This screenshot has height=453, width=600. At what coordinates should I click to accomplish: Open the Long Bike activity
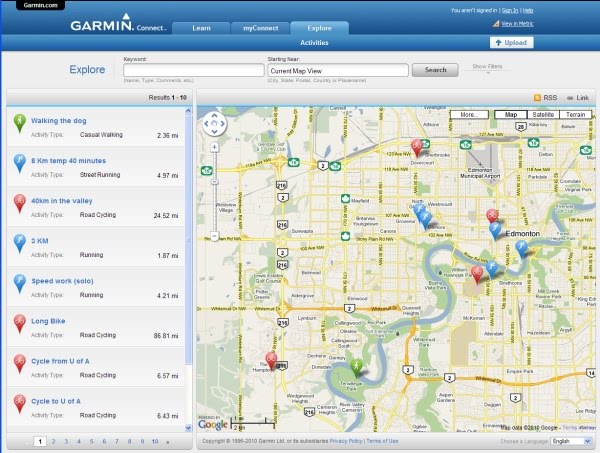pyautogui.click(x=48, y=321)
